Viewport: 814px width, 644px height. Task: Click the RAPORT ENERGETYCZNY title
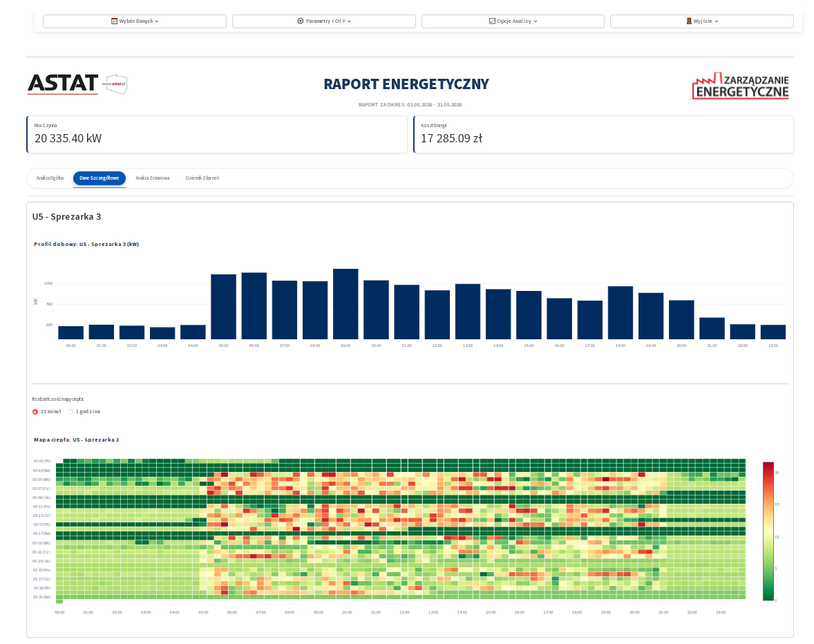pos(406,84)
